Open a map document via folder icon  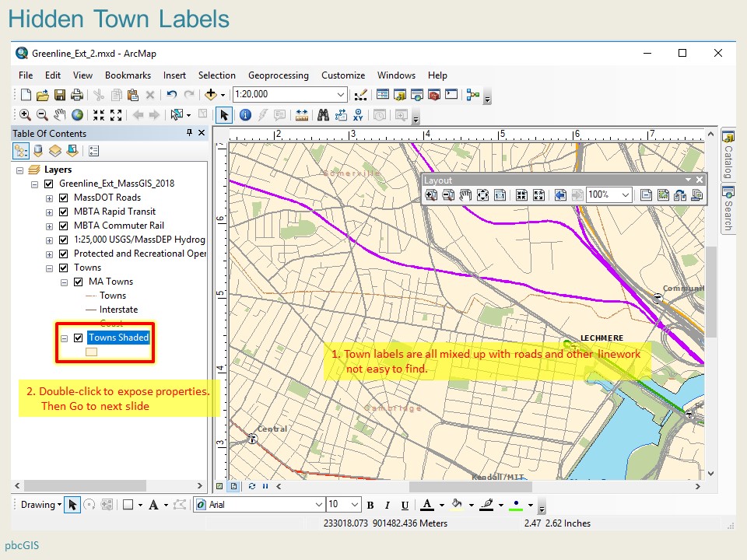[x=42, y=95]
